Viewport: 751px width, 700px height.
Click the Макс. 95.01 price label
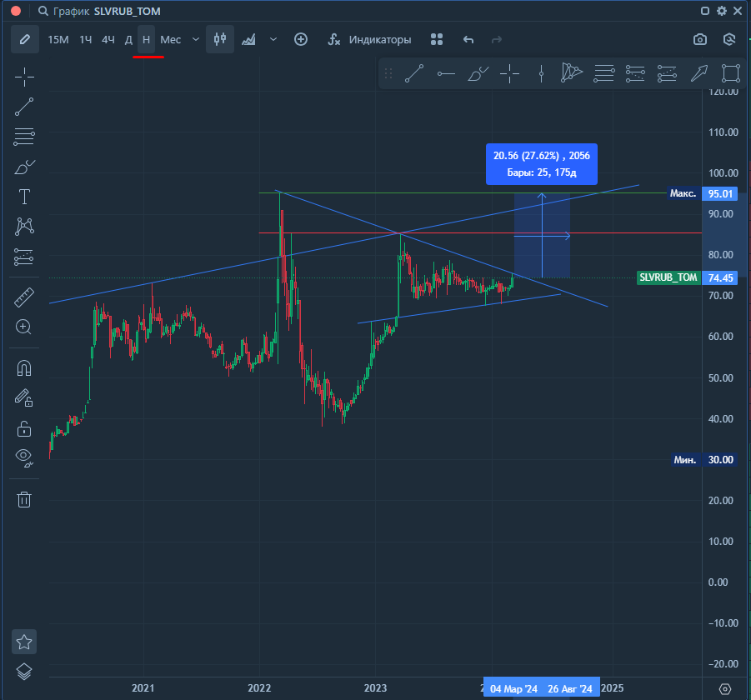[x=703, y=193]
